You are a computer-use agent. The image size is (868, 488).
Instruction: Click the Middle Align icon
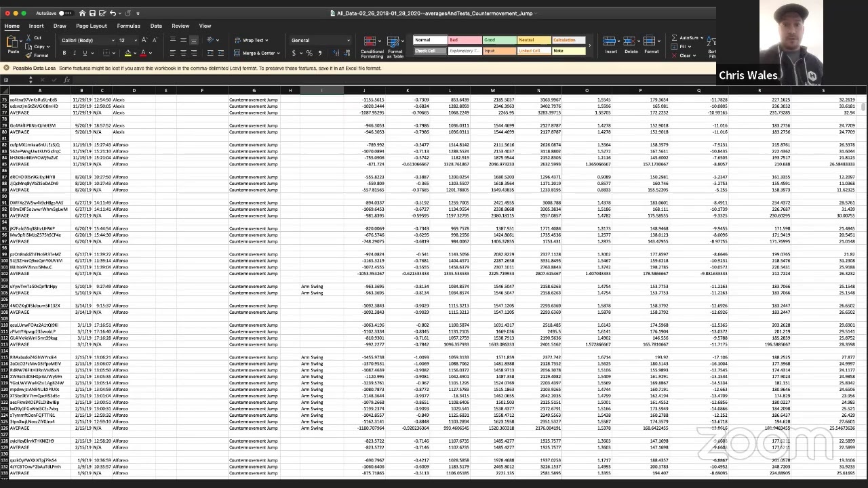point(183,40)
